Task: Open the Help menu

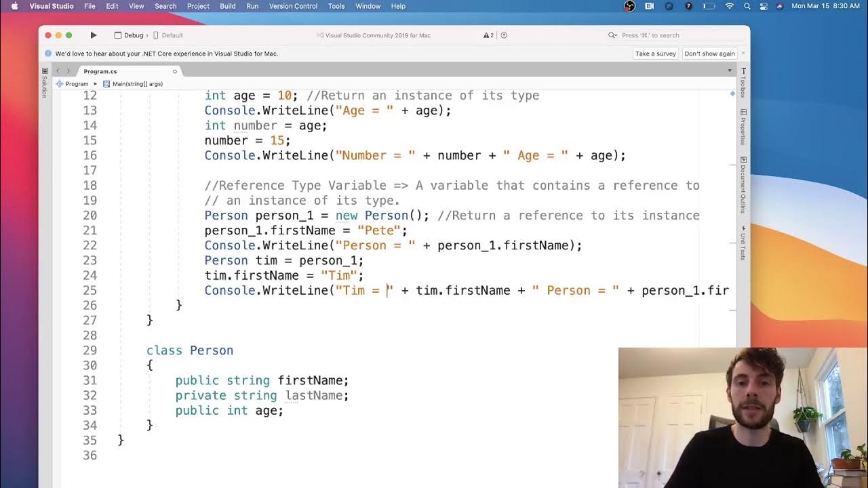Action: point(398,6)
